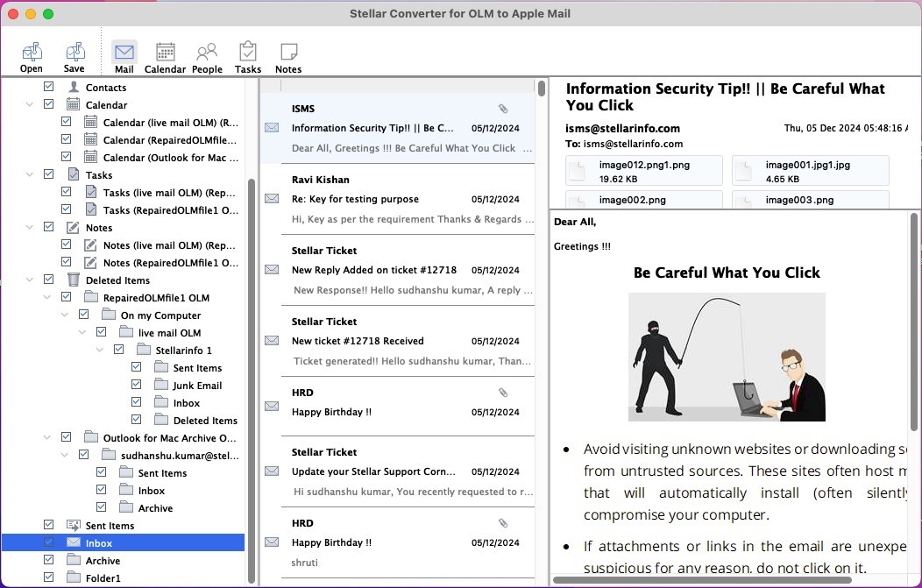The image size is (922, 588).
Task: Select the Tasks toolbar icon
Action: (x=248, y=56)
